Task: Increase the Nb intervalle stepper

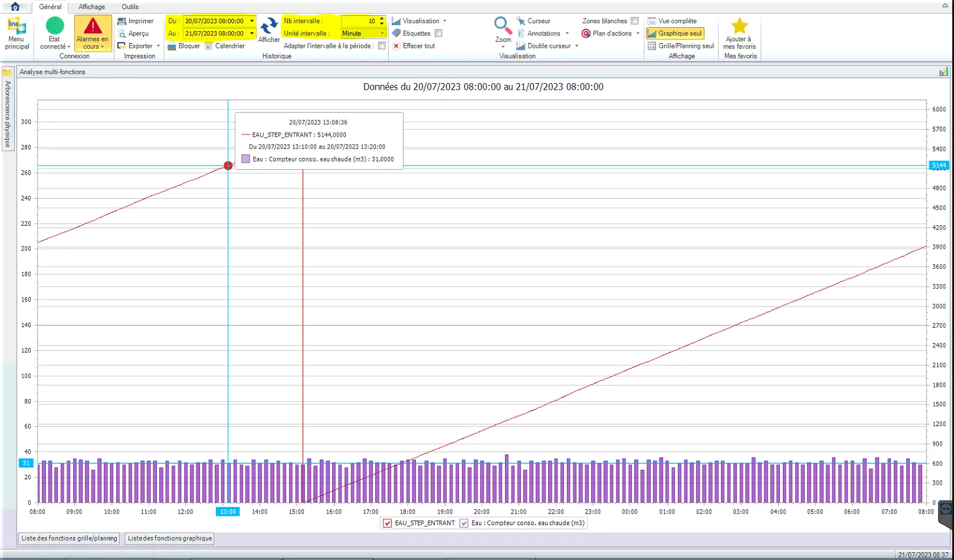Action: [x=382, y=19]
